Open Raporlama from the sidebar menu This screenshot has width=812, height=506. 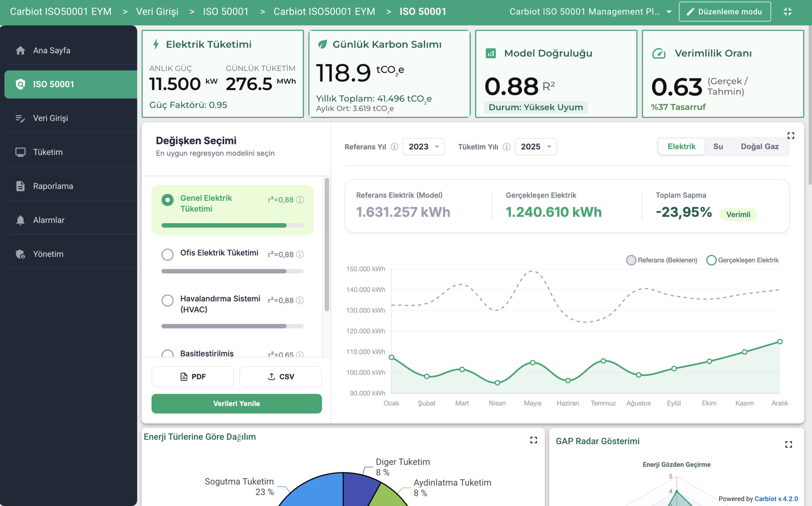[x=53, y=186]
